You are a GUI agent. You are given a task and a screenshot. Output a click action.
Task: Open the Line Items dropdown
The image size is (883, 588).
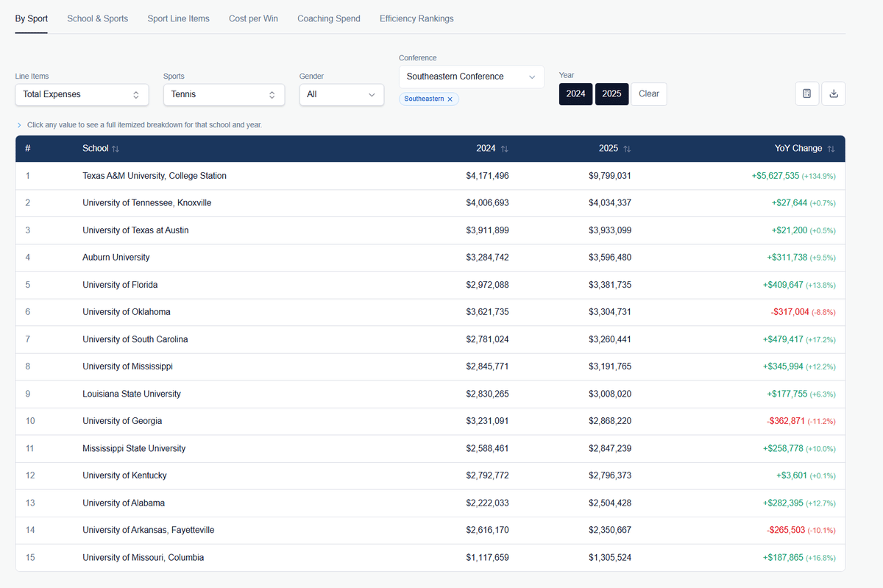pyautogui.click(x=82, y=94)
